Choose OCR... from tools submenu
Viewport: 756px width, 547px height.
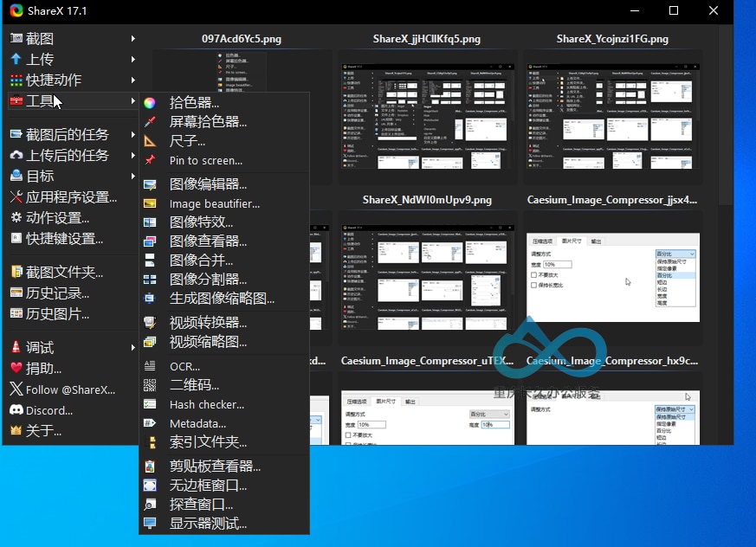coord(184,366)
